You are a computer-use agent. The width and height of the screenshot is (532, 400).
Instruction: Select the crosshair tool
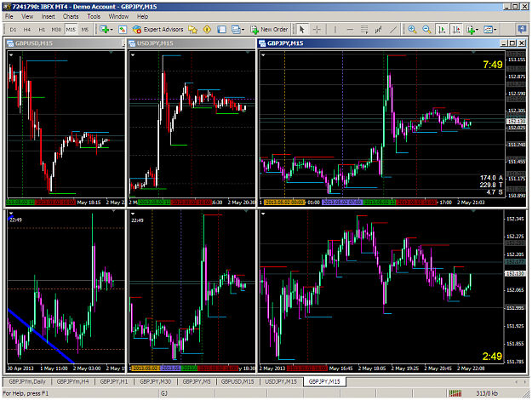pos(317,30)
